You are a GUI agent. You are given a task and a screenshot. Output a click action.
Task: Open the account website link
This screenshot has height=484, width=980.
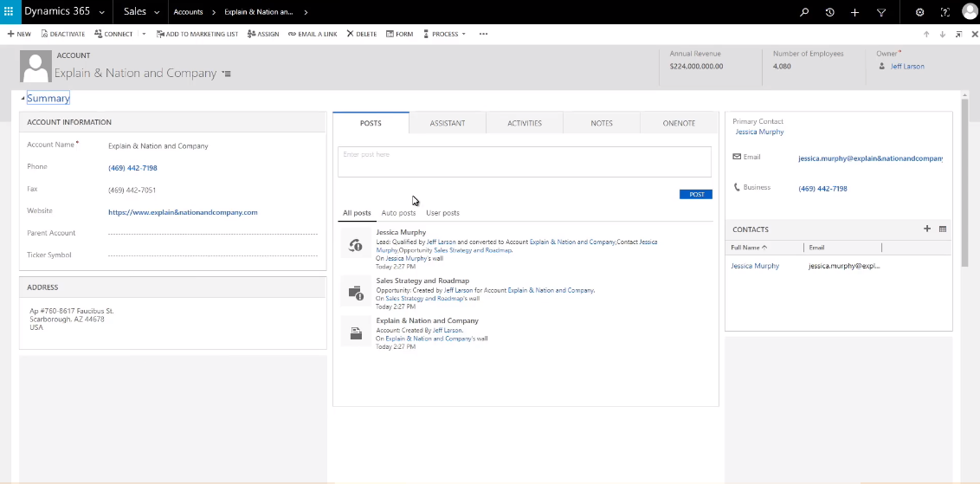point(183,213)
